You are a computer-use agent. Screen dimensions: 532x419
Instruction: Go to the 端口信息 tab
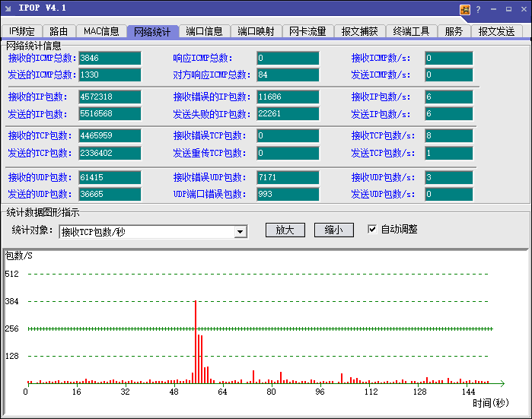point(204,31)
